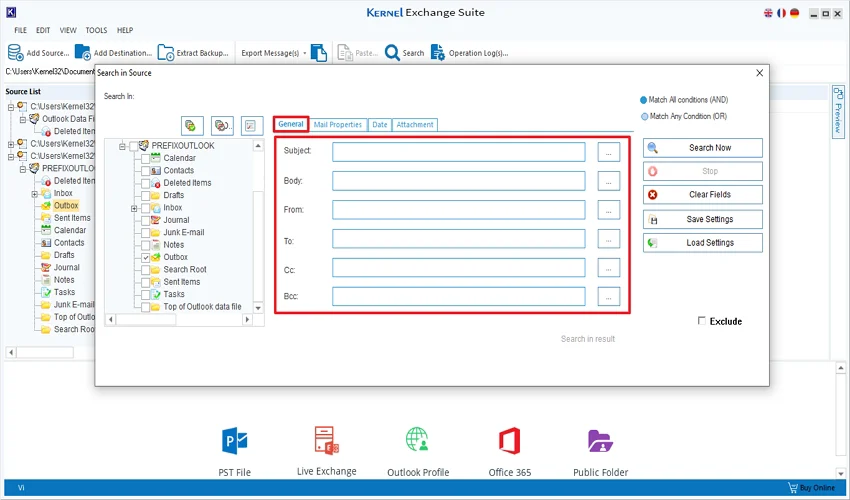Open the Live Exchange source icon
This screenshot has width=850, height=500.
pos(326,440)
